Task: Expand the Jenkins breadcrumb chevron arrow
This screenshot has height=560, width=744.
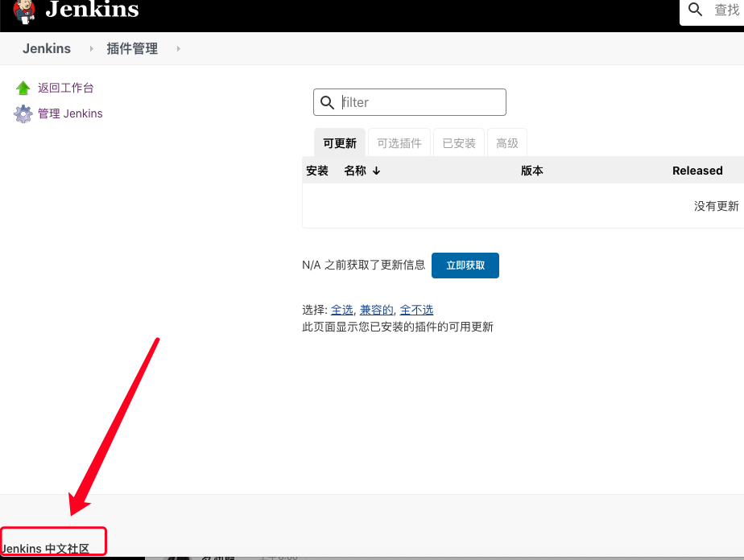Action: point(91,48)
